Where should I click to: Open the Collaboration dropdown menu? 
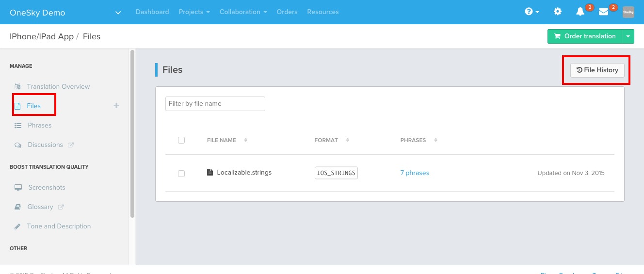click(x=243, y=12)
